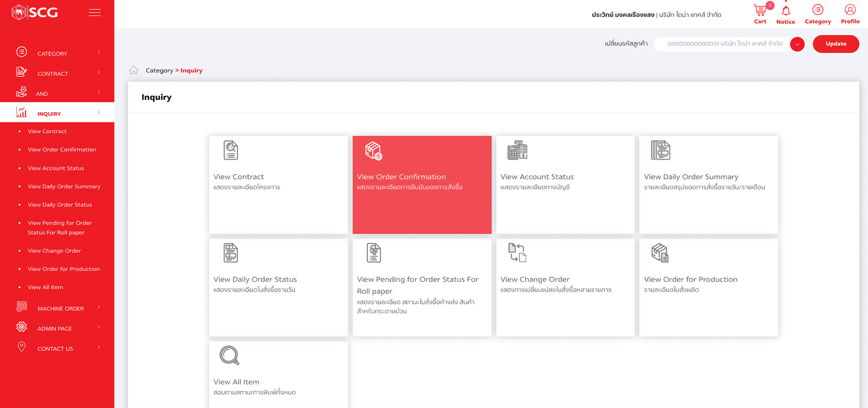Open the Profile icon in header
The height and width of the screenshot is (408, 868).
[x=850, y=10]
